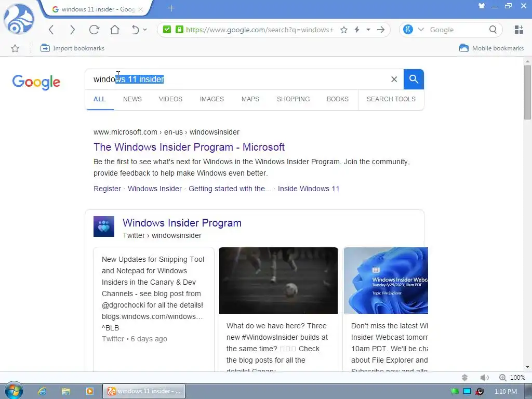The width and height of the screenshot is (532, 399).
Task: Switch to the BOOKS tab
Action: (338, 99)
